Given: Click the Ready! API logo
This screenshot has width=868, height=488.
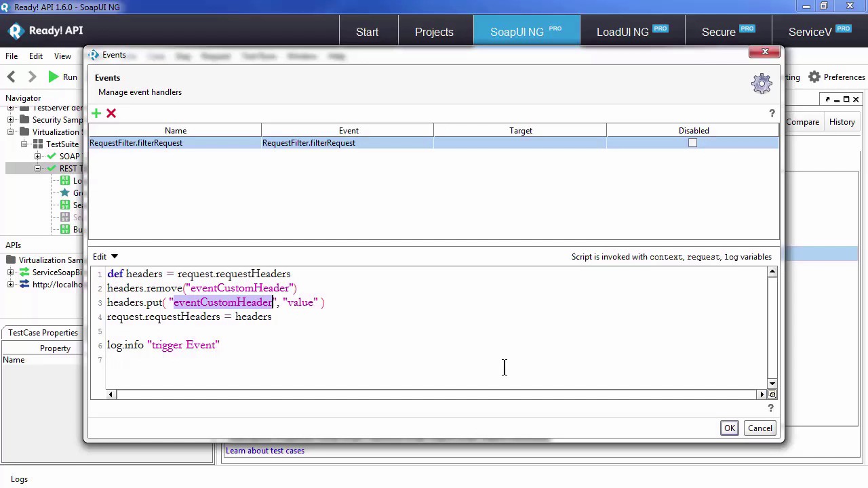Looking at the screenshot, I should pyautogui.click(x=45, y=30).
